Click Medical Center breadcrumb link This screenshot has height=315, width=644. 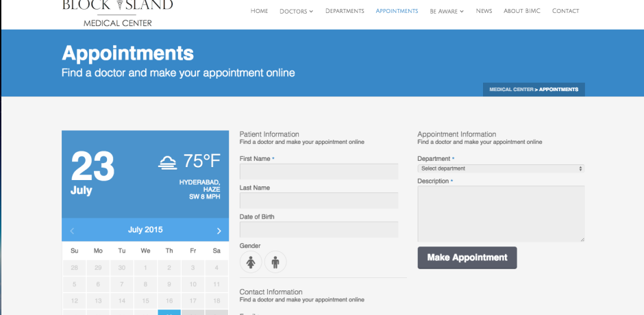point(511,90)
